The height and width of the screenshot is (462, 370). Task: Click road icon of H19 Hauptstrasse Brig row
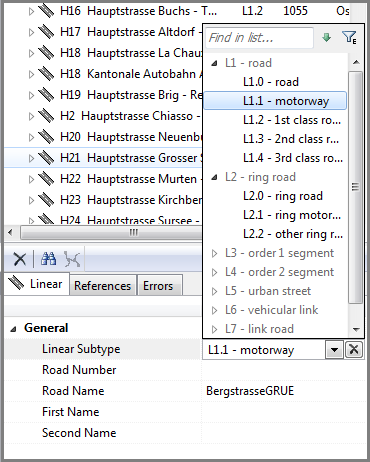(46, 95)
